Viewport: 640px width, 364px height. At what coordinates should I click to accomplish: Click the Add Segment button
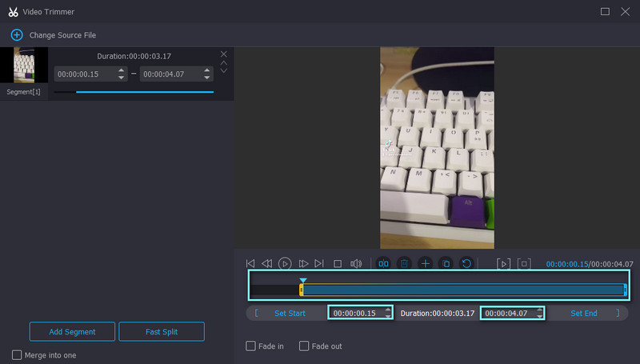click(73, 331)
